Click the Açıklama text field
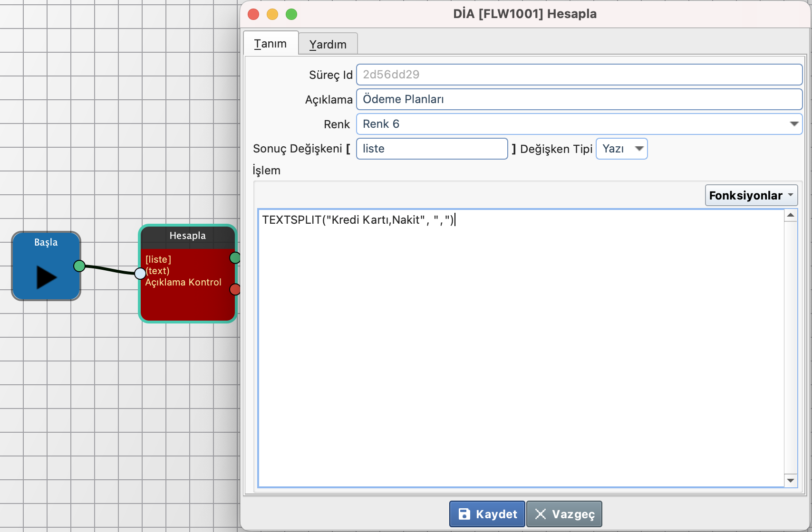This screenshot has height=532, width=812. tap(579, 99)
